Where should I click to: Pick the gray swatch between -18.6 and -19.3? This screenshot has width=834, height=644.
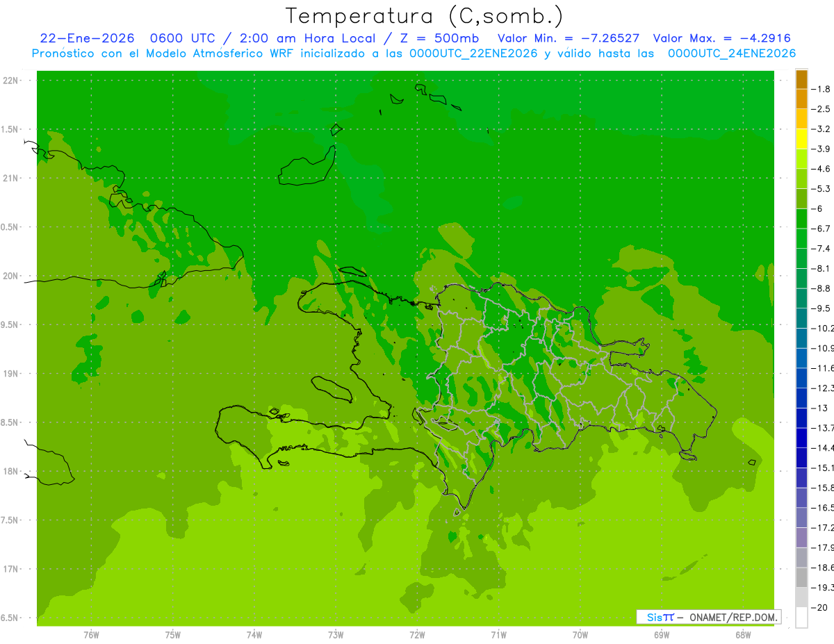(801, 577)
